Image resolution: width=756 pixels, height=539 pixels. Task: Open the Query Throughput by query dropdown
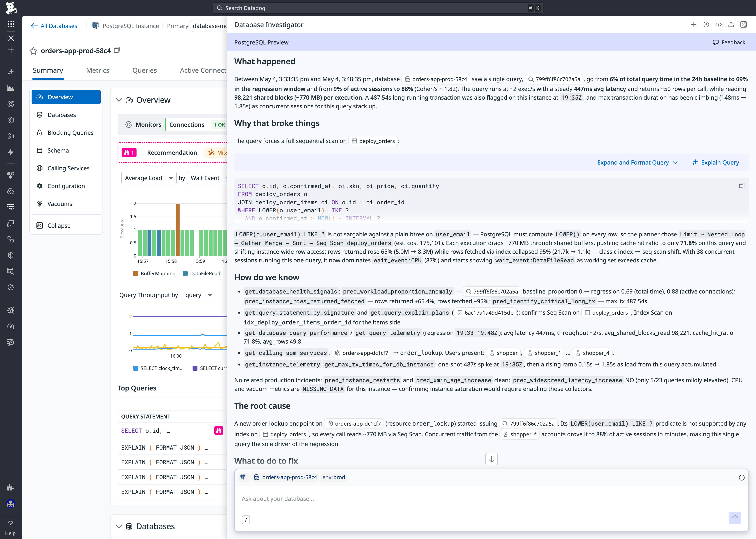point(199,295)
